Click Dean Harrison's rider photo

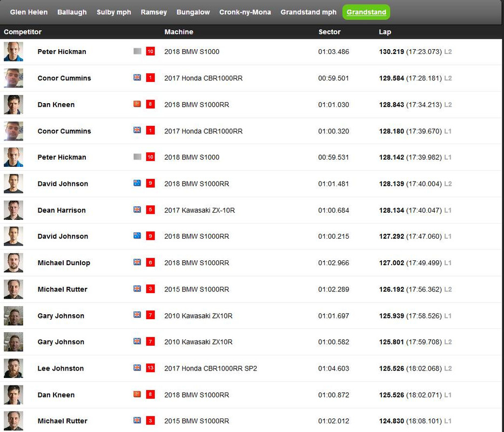tap(14, 210)
